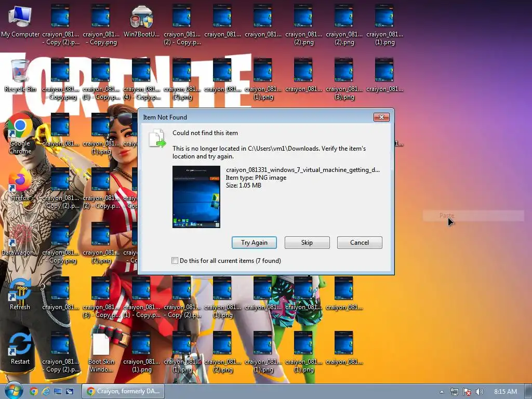Click pinned Internet Explorer taskbar icon
This screenshot has width=532, height=399.
(46, 391)
